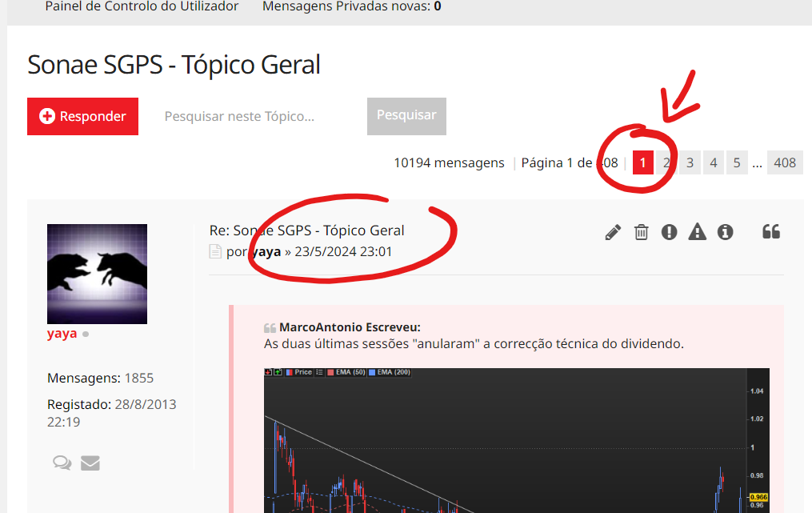Click the 1.04 price axis label
812x513 pixels.
(757, 391)
